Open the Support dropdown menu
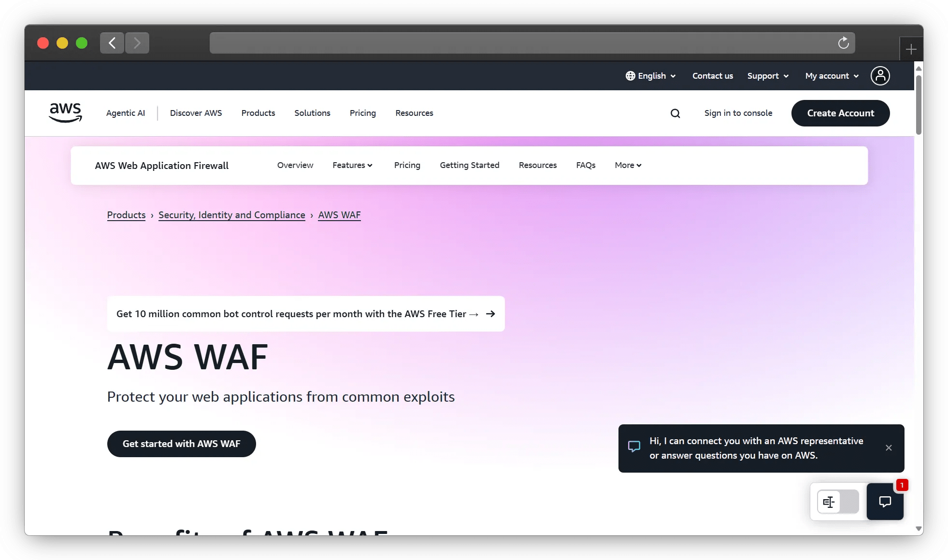 coord(768,76)
